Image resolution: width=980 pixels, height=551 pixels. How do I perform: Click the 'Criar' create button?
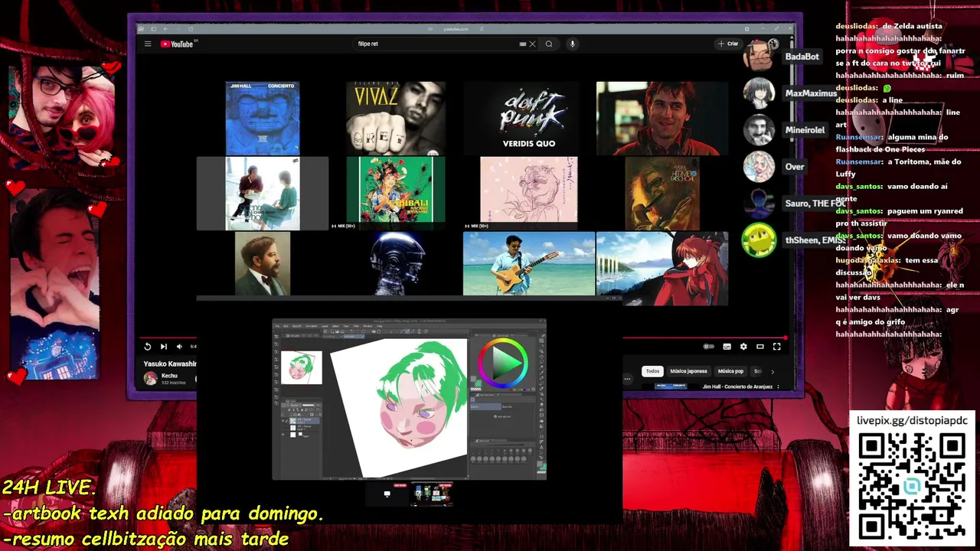(728, 44)
